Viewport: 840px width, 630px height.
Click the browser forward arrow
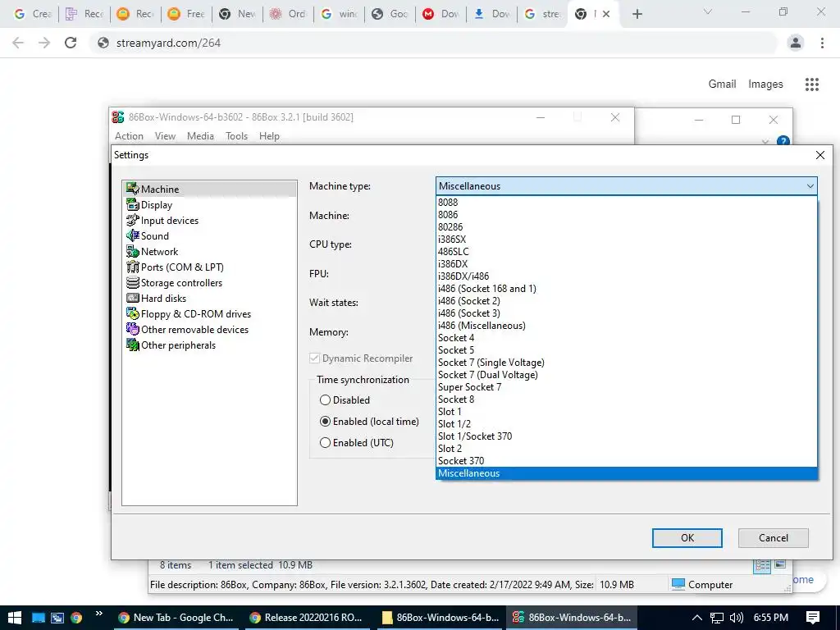tap(44, 43)
